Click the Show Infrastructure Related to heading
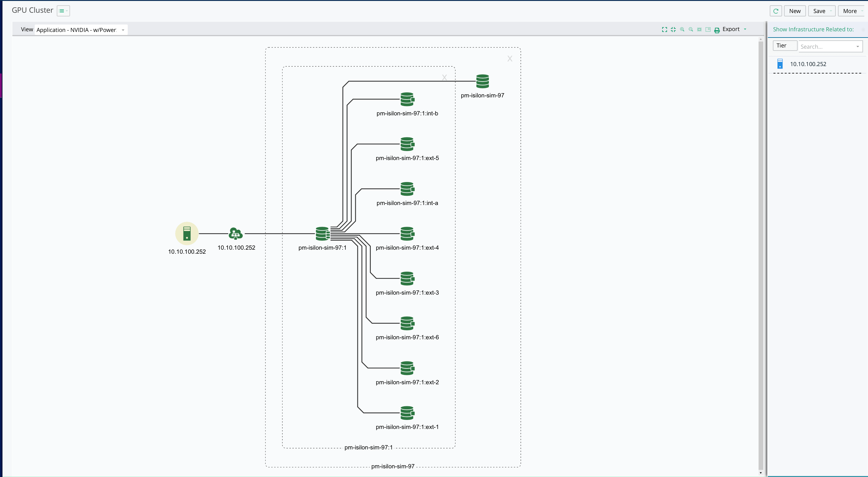 (x=813, y=29)
